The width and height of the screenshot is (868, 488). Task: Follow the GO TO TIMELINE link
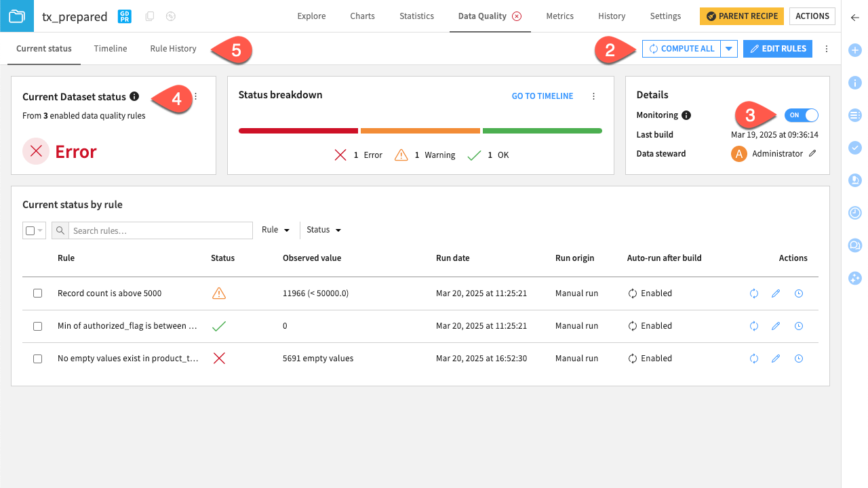(x=542, y=96)
